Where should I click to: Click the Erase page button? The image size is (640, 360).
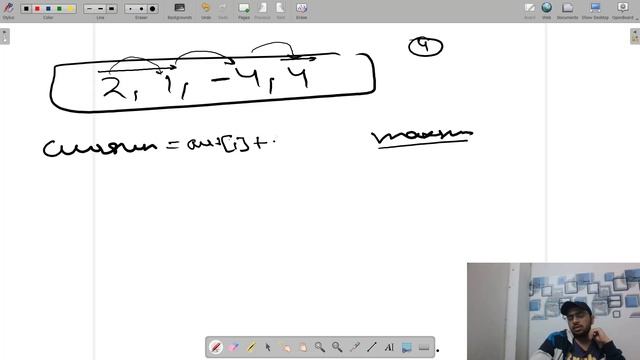point(301,10)
